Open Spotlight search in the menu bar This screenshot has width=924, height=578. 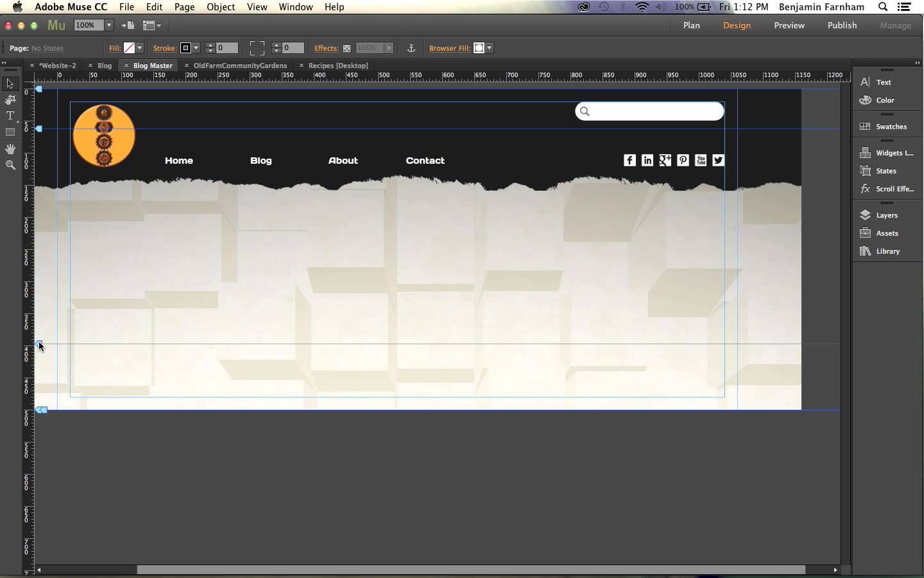pyautogui.click(x=884, y=7)
